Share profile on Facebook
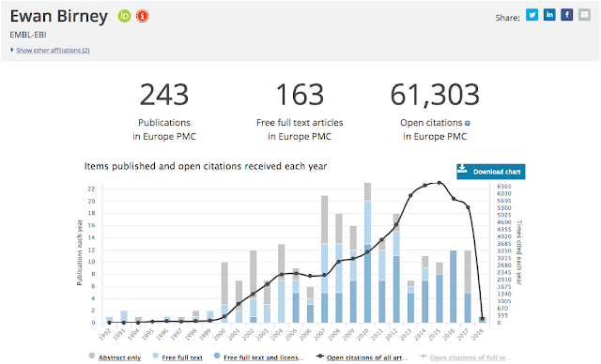The height and width of the screenshot is (364, 601). coord(567,15)
